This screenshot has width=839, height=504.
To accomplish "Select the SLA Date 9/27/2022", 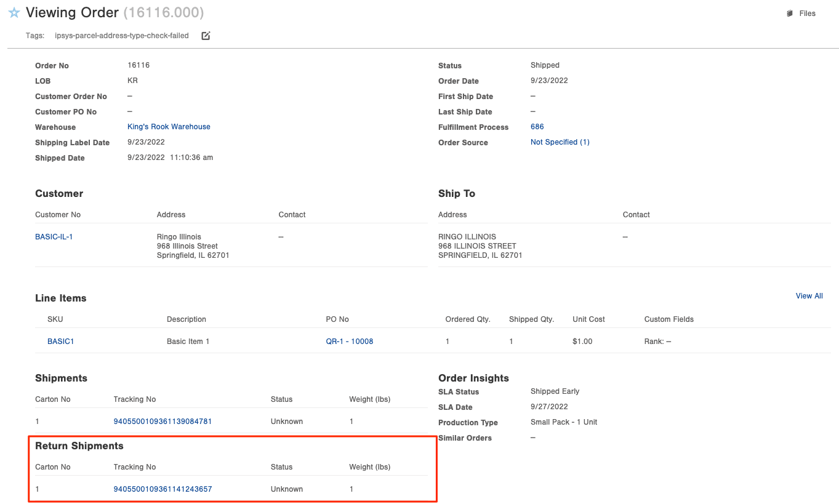I will pyautogui.click(x=549, y=407).
